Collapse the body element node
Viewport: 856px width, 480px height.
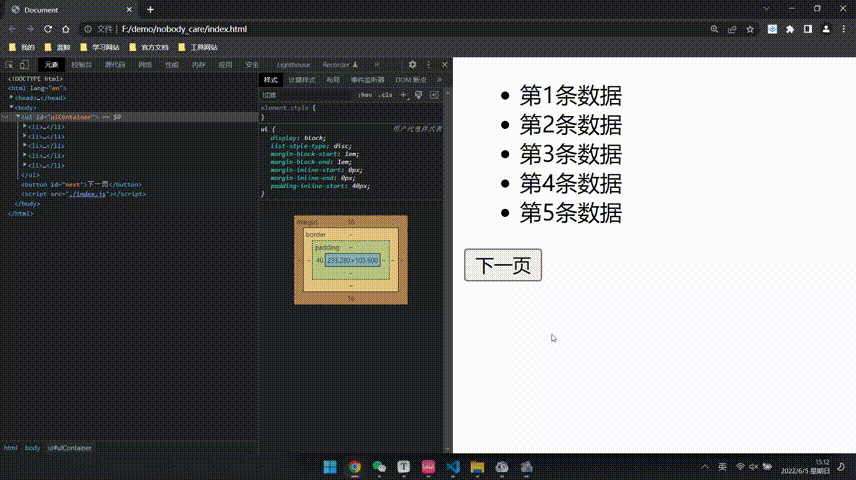tap(12, 108)
